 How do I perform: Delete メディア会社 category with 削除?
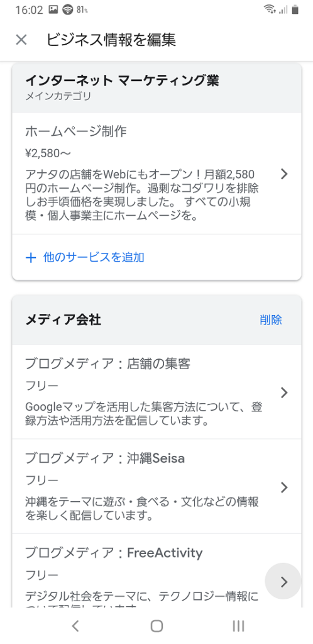[x=271, y=319]
